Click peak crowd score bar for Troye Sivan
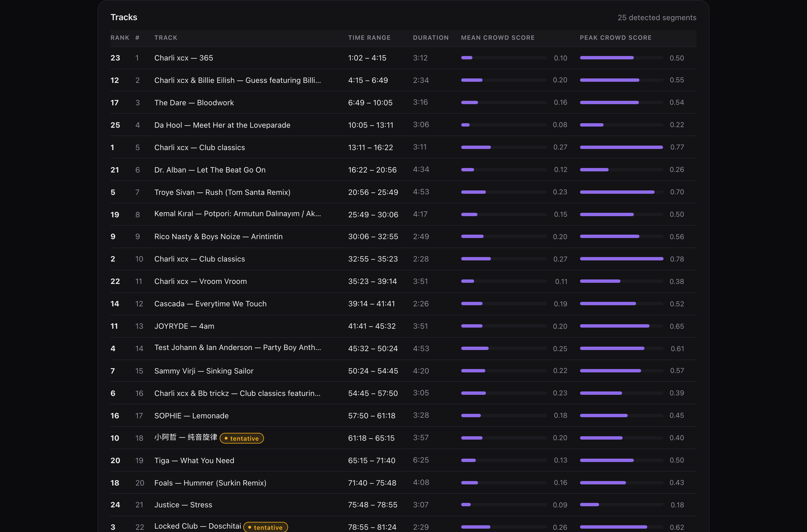This screenshot has height=532, width=807. click(621, 192)
